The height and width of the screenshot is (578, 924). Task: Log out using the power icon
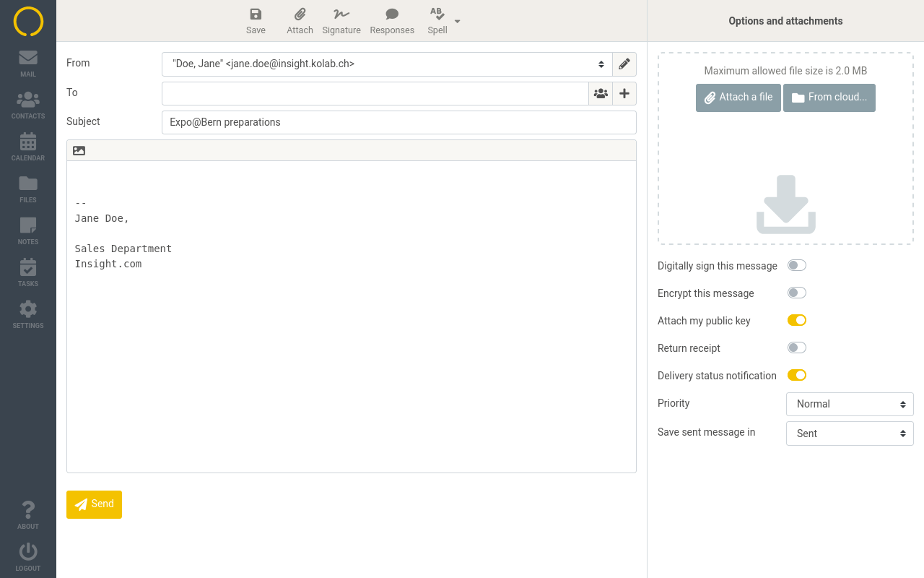[x=28, y=558]
